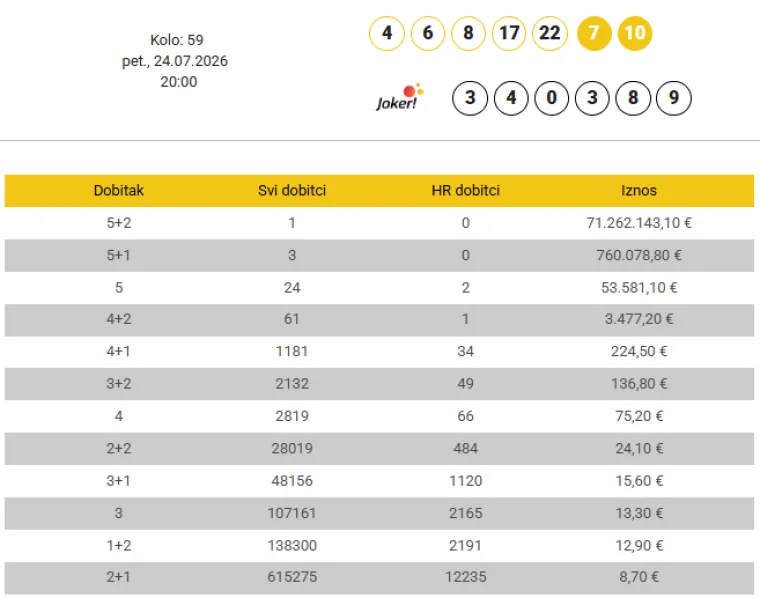Screen dimensions: 760x598
Task: Select the 4+2 prize category cell
Action: tap(119, 319)
